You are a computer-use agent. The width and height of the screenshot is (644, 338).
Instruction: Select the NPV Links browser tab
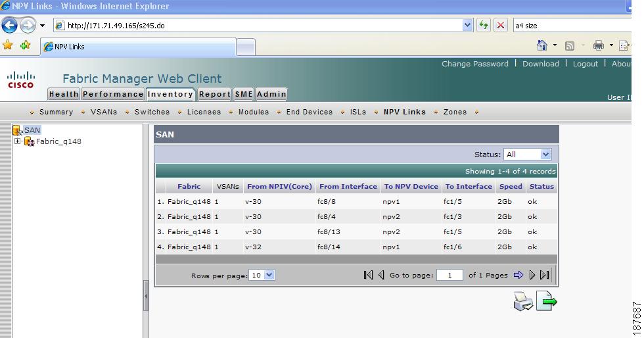pos(138,47)
